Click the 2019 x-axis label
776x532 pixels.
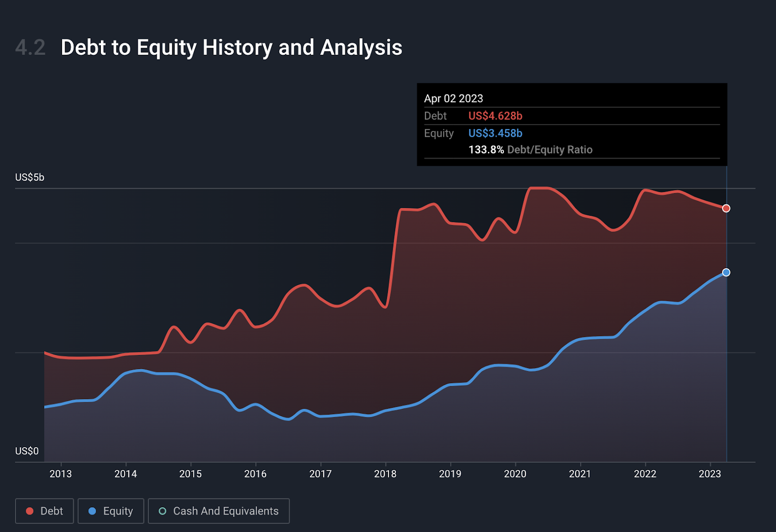pyautogui.click(x=451, y=474)
